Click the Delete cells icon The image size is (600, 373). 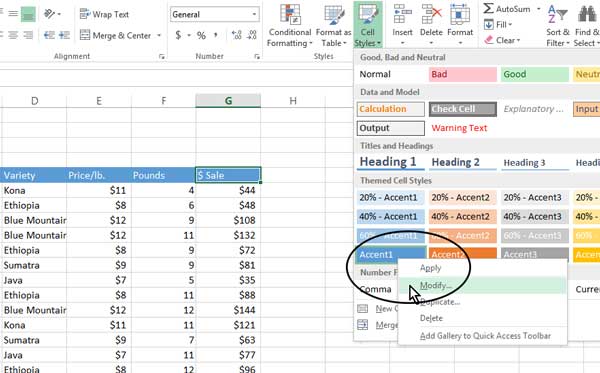tap(431, 14)
